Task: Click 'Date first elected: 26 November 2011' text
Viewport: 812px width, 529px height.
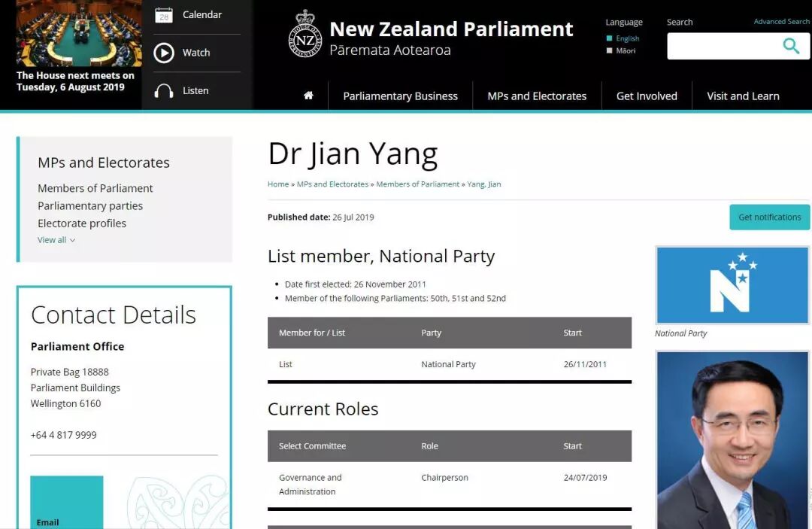Action: point(355,284)
